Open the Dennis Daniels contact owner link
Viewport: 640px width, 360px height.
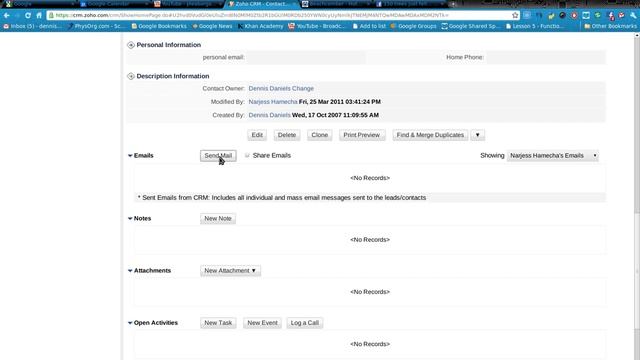[x=269, y=89]
